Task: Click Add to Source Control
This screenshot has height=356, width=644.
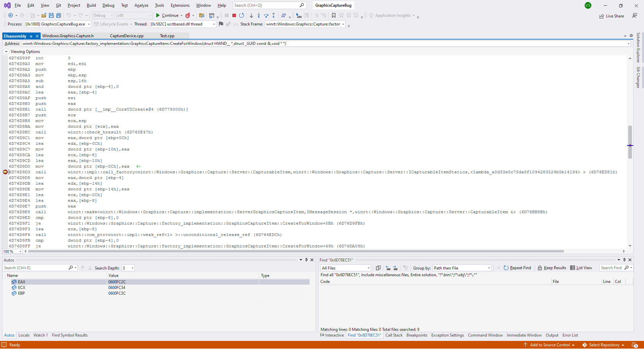Action: point(549,345)
